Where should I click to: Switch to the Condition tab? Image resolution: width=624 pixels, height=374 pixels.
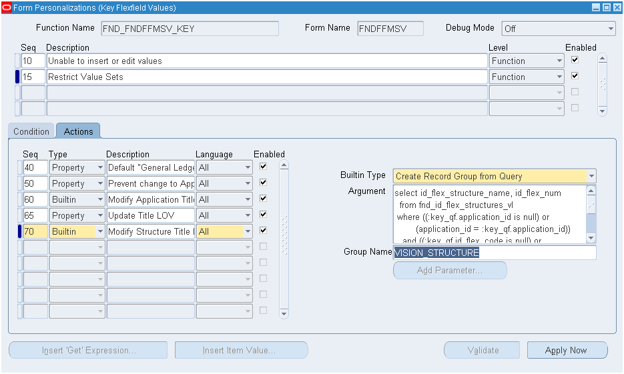(31, 132)
